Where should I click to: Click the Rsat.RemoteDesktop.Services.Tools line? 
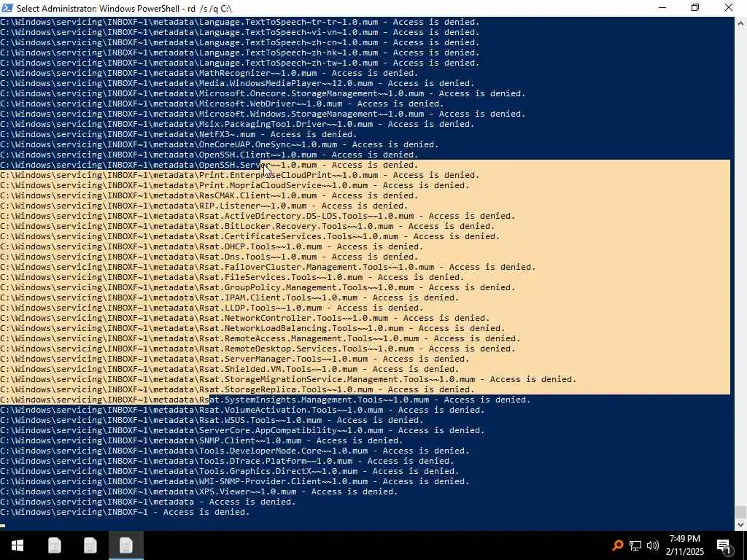[x=258, y=349]
